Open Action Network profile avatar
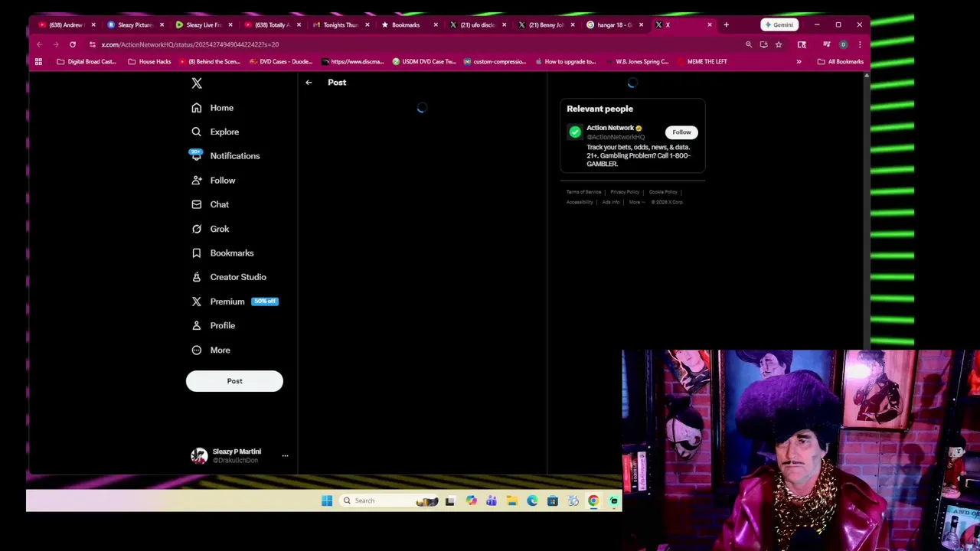 [x=575, y=132]
